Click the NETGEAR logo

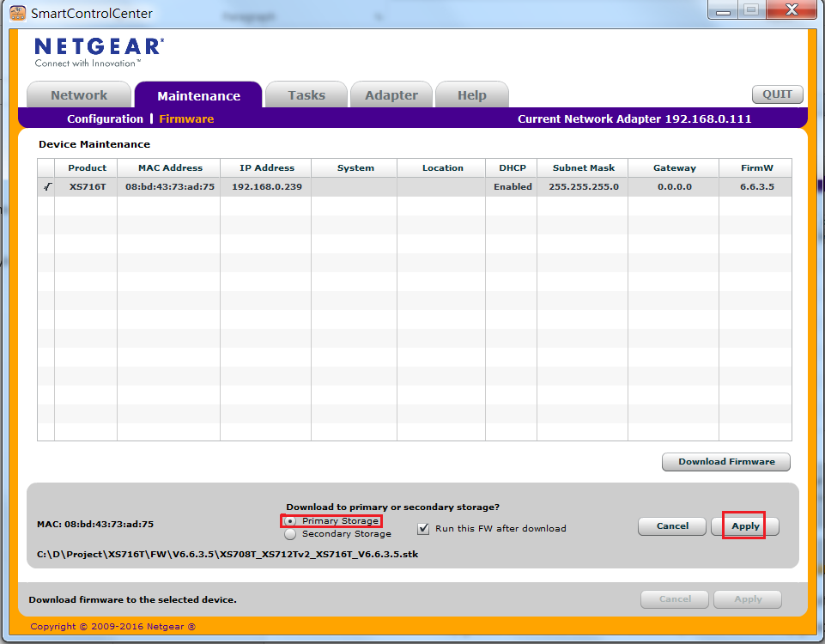coord(99,52)
